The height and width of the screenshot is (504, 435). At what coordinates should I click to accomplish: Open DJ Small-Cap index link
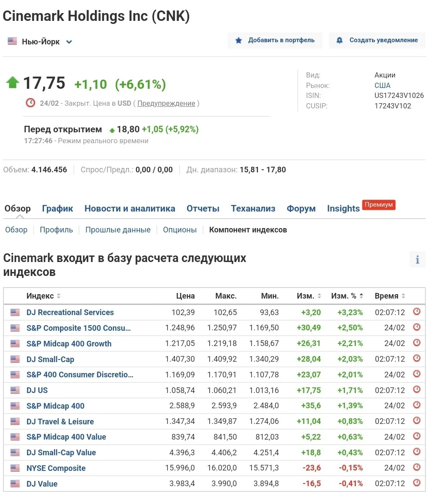click(x=50, y=360)
